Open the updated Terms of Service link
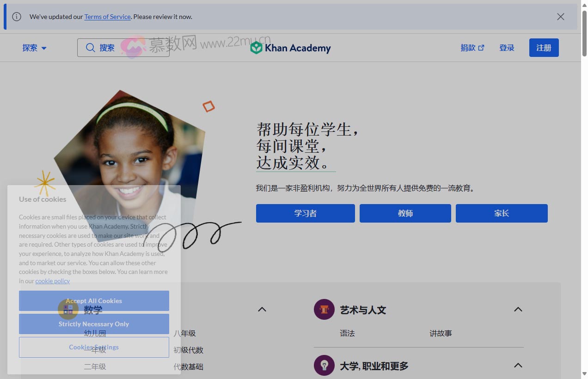Viewport: 588px width, 379px height. (x=107, y=17)
